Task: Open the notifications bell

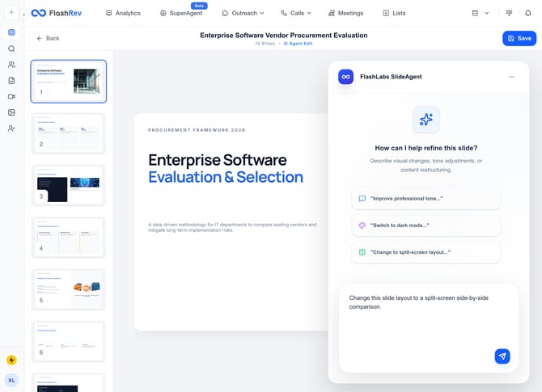Action: [x=530, y=13]
